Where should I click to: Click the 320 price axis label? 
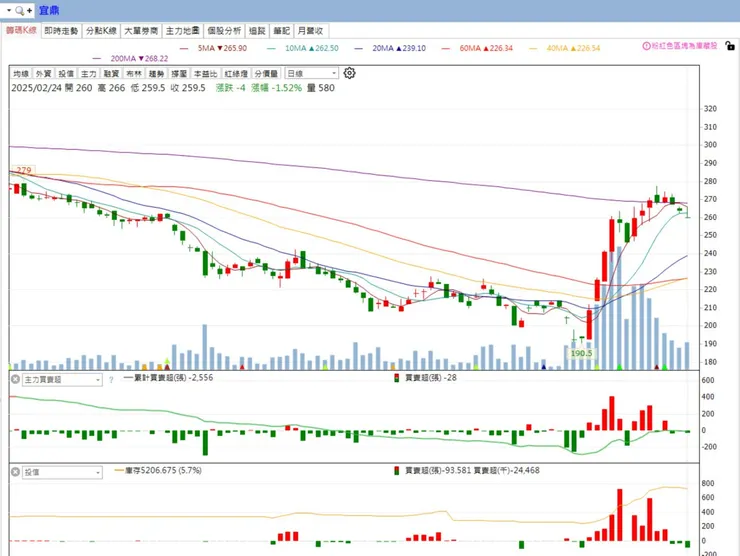coord(710,109)
